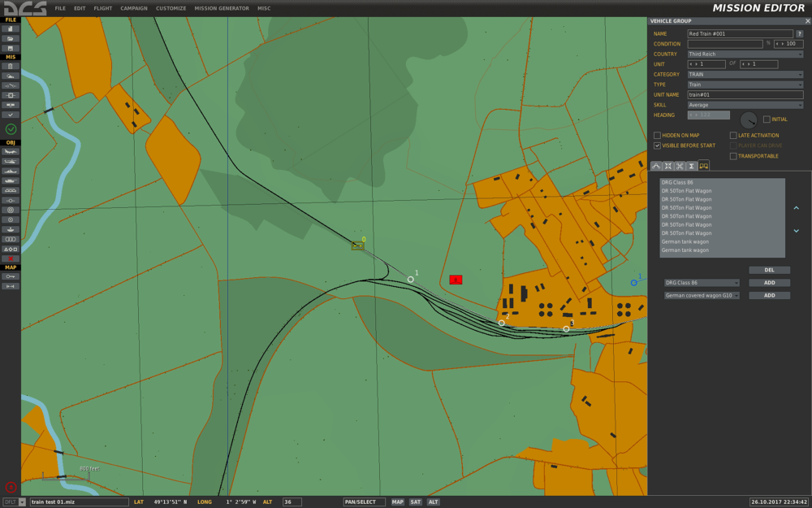The height and width of the screenshot is (508, 812).
Task: Click ADD next to German covered wagon G10
Action: 770,296
